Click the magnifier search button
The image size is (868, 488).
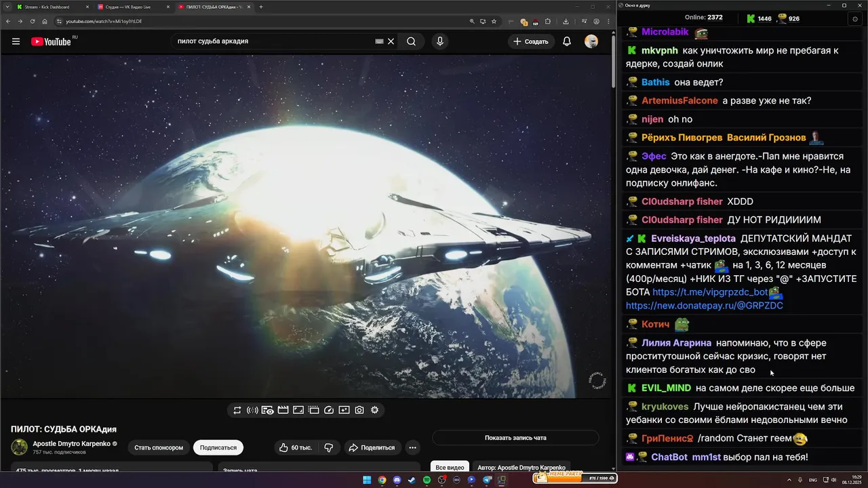(x=411, y=41)
